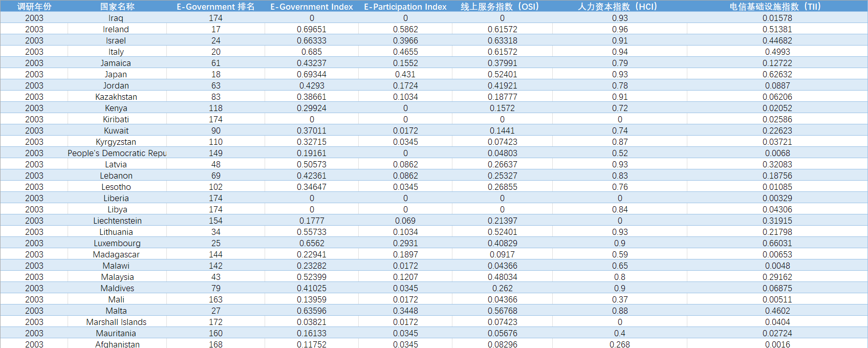The height and width of the screenshot is (348, 868).
Task: Click the "调研年份" header cell
Action: [34, 7]
